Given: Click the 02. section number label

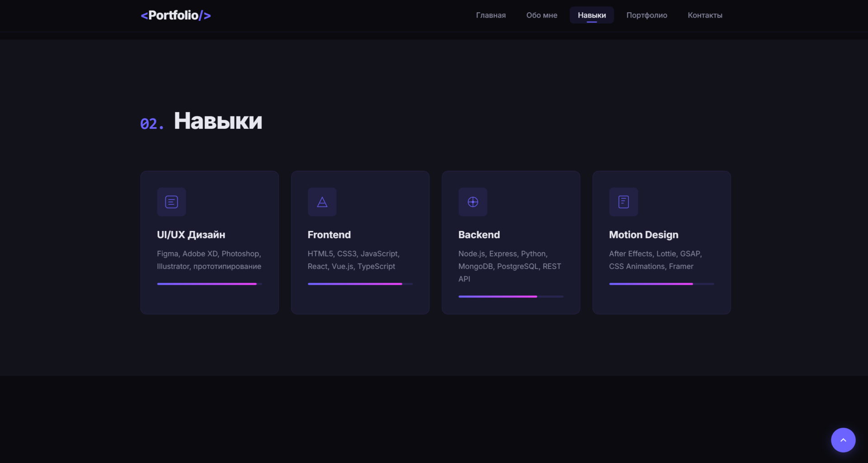Looking at the screenshot, I should (152, 124).
